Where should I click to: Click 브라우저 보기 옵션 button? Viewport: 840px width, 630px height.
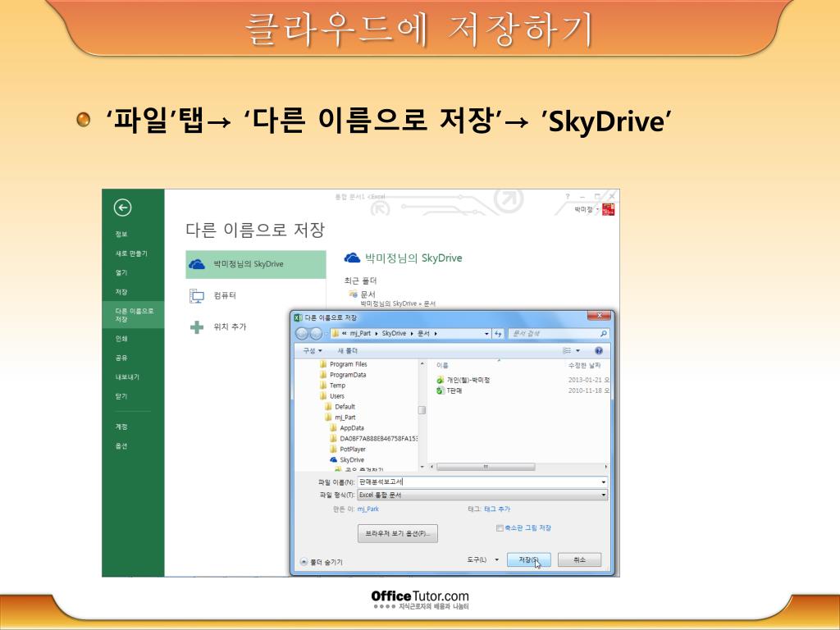tap(398, 533)
